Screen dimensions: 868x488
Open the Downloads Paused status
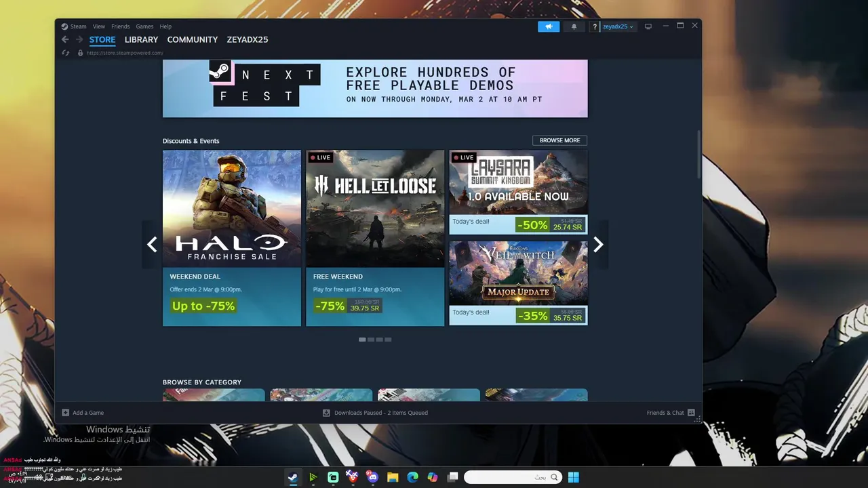375,413
